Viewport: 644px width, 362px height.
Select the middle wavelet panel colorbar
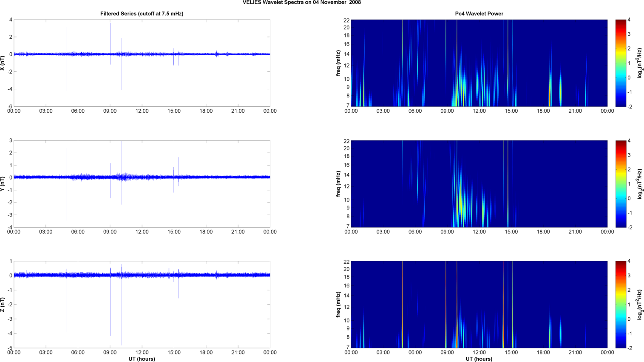[x=621, y=184]
